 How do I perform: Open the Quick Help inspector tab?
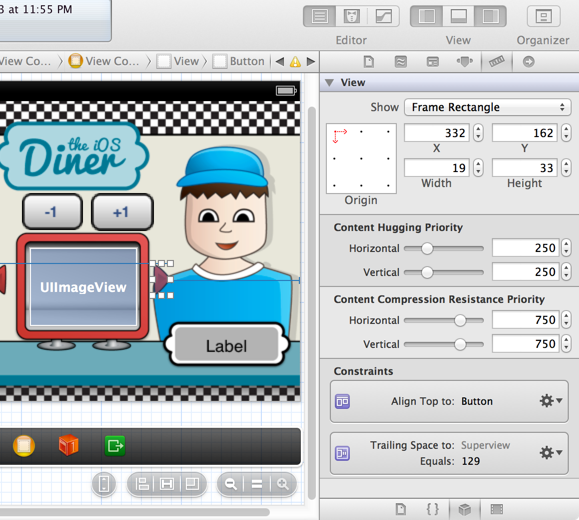(x=401, y=61)
